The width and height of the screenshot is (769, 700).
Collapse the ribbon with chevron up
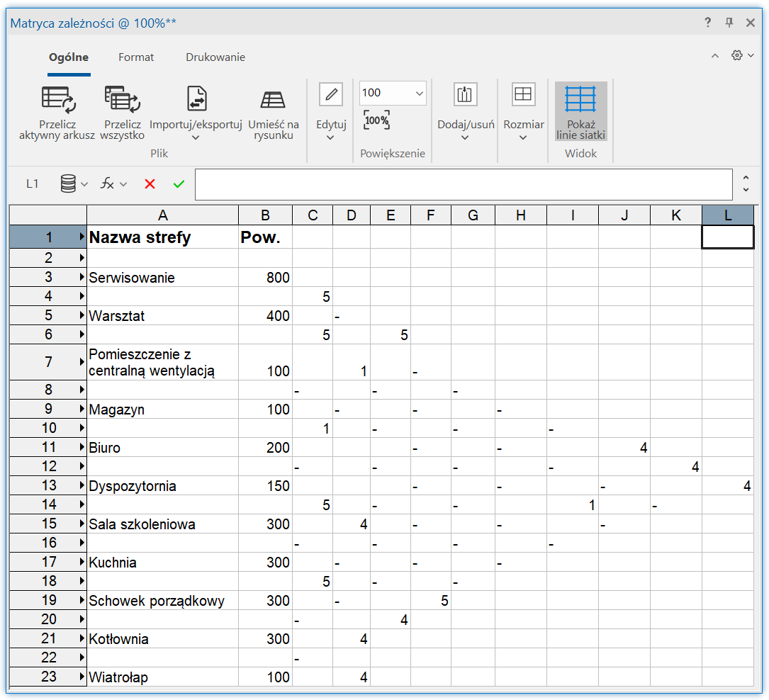(x=714, y=56)
